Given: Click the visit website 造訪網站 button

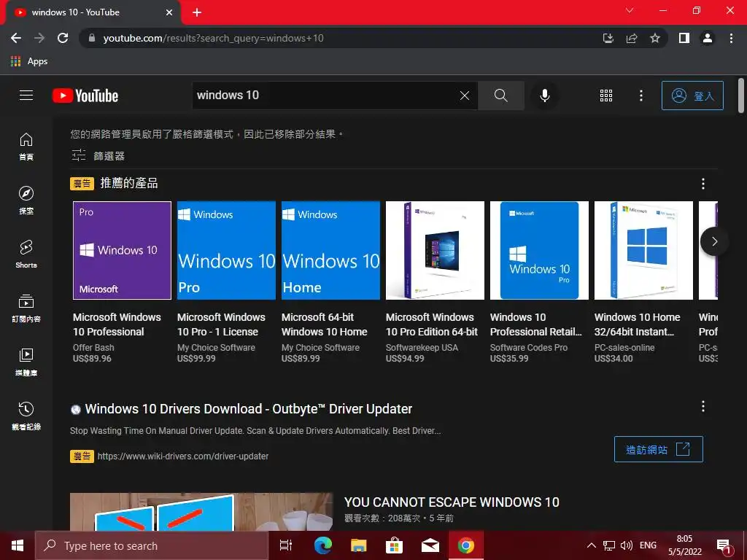Looking at the screenshot, I should coord(659,449).
